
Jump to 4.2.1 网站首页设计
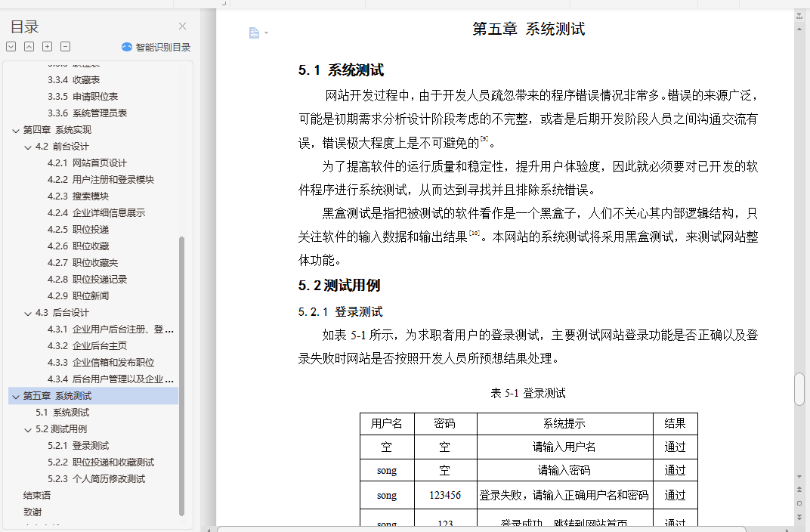tap(87, 162)
